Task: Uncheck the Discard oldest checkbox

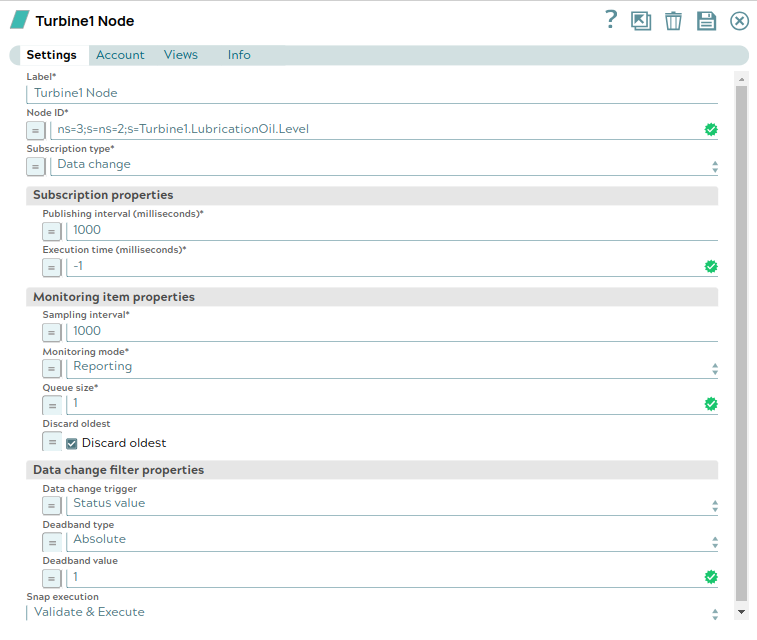Action: (71, 444)
